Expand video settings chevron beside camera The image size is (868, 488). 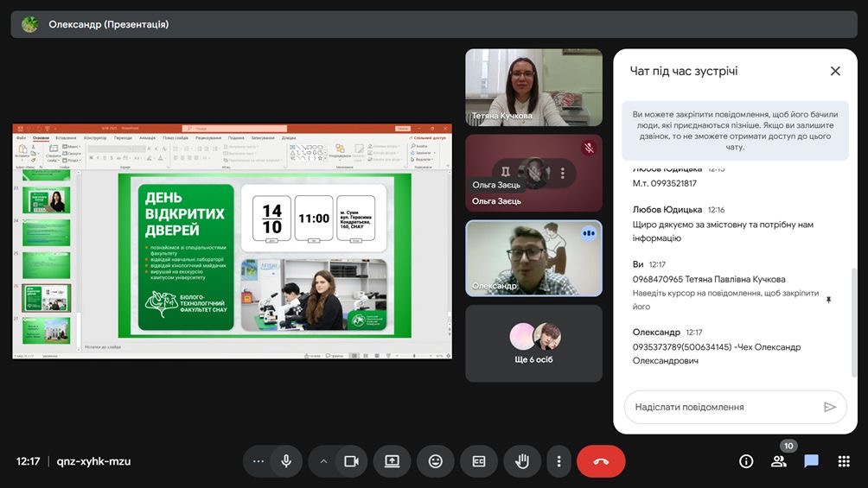(x=323, y=461)
